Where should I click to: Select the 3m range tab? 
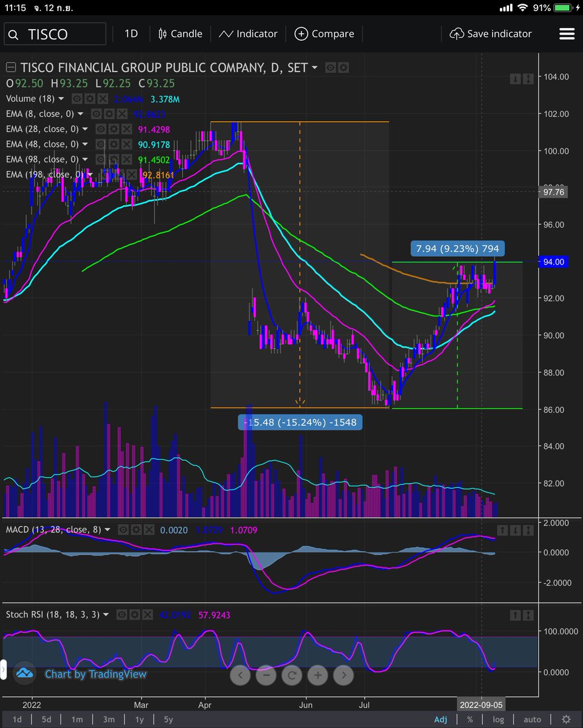(108, 720)
